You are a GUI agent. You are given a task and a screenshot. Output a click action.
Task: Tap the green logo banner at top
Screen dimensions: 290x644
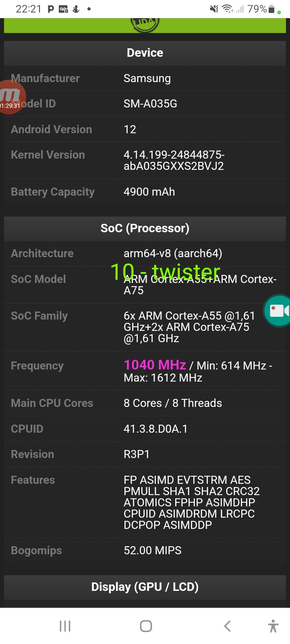coord(145,25)
